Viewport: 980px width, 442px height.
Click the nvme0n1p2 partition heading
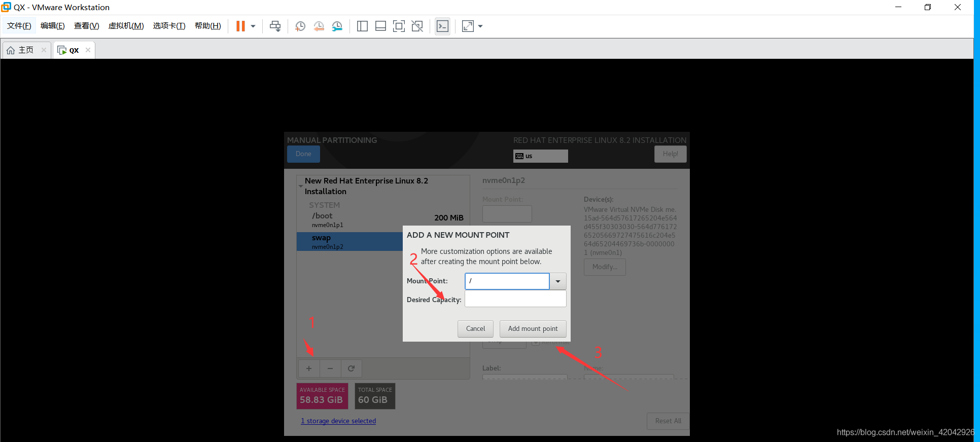(x=504, y=180)
